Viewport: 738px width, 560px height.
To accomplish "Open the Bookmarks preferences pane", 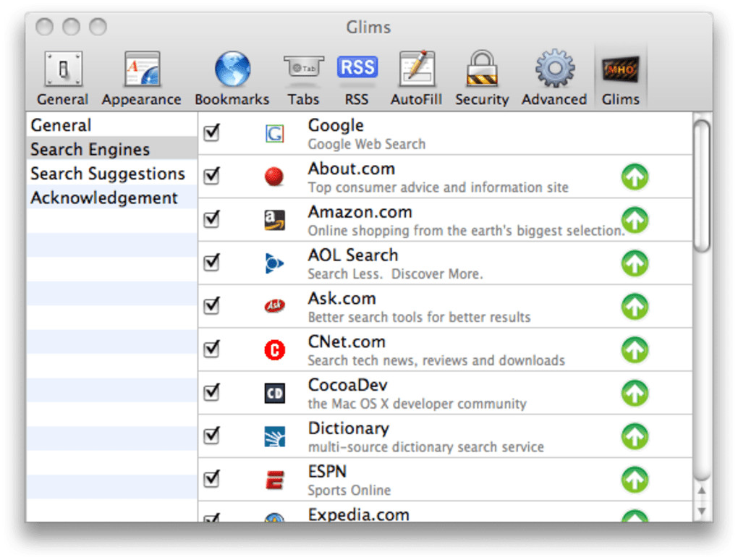I will 232,77.
